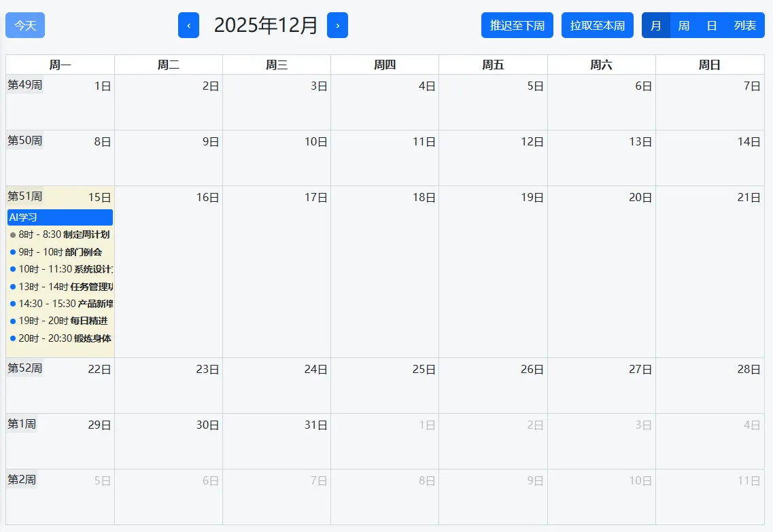
Task: Open the 9时 部门例会 event
Action: pyautogui.click(x=60, y=252)
